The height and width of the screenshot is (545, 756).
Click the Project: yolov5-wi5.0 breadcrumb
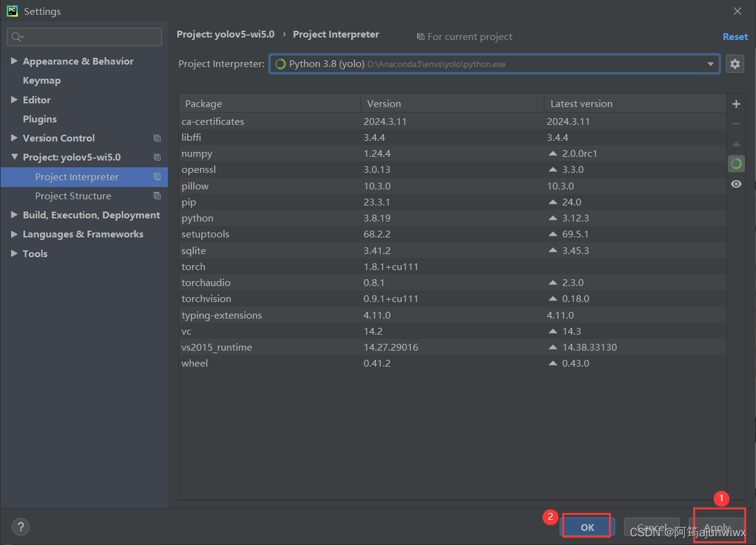click(x=226, y=34)
